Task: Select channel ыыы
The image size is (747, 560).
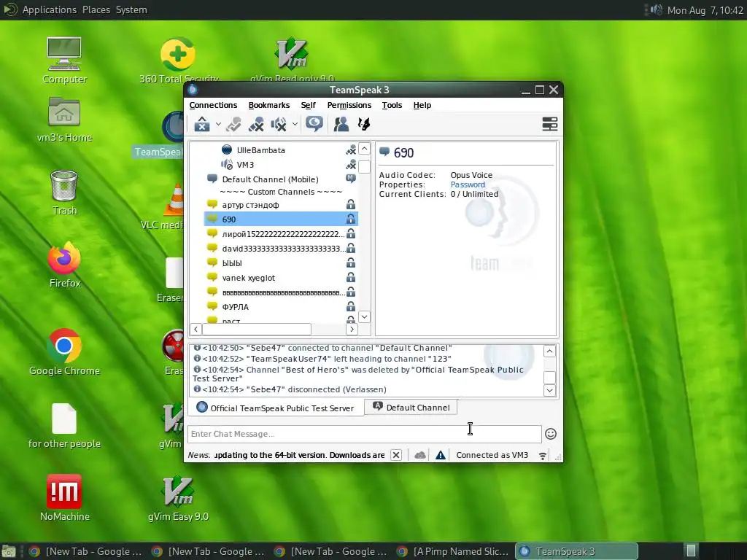Action: [x=232, y=263]
